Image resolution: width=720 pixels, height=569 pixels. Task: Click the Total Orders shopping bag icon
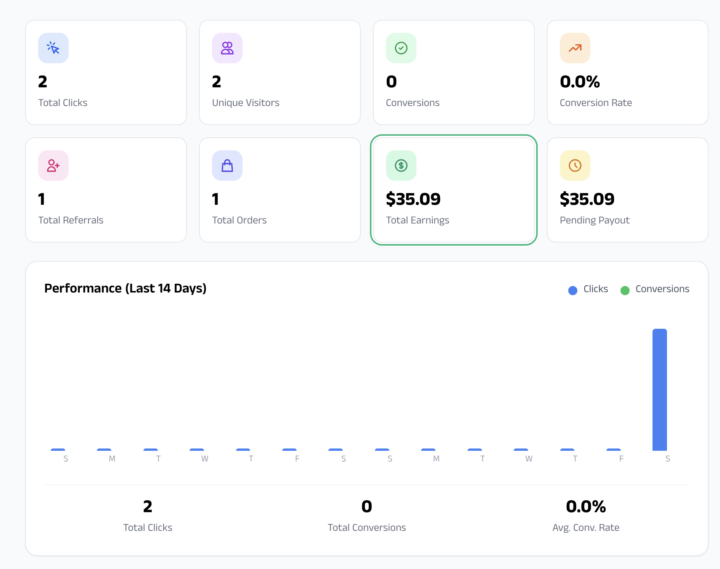(x=227, y=165)
